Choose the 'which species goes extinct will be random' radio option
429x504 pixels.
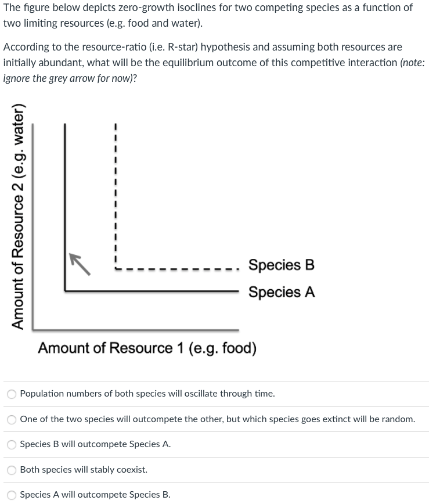click(12, 419)
